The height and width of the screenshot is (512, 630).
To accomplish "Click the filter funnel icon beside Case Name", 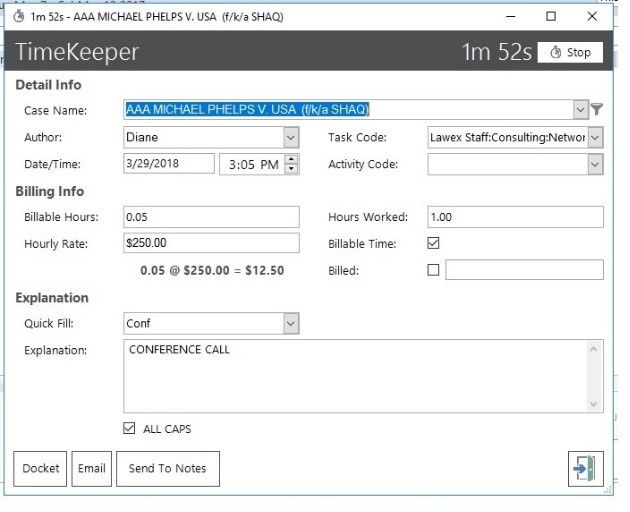I will coord(597,109).
